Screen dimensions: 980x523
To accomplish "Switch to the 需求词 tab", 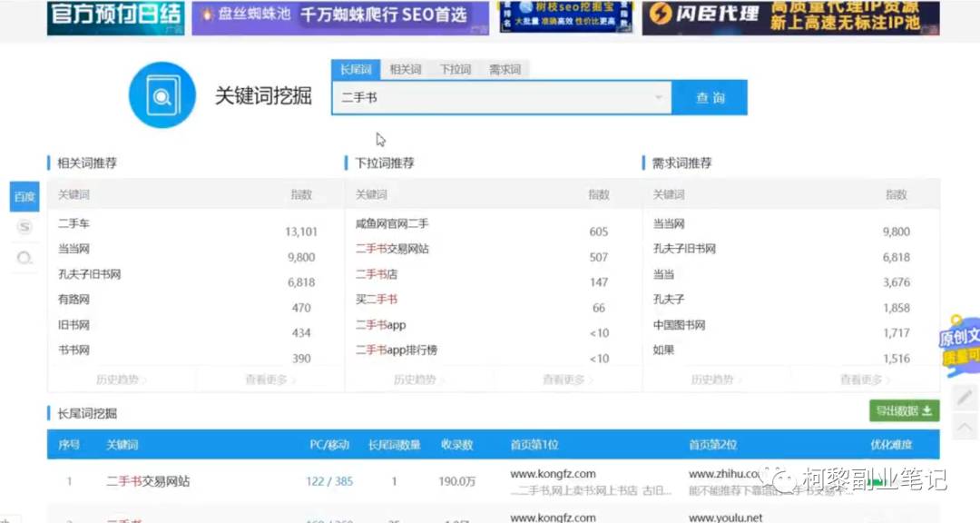I will tap(505, 69).
